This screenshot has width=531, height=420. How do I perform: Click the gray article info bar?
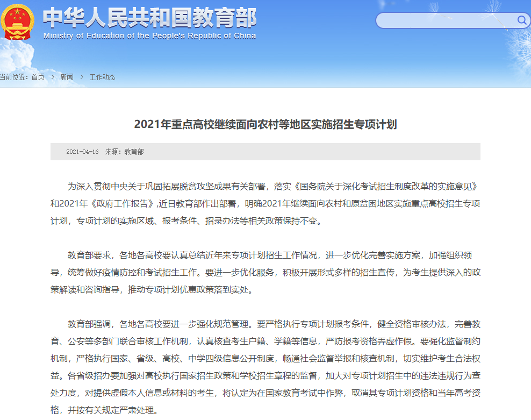click(322, 152)
